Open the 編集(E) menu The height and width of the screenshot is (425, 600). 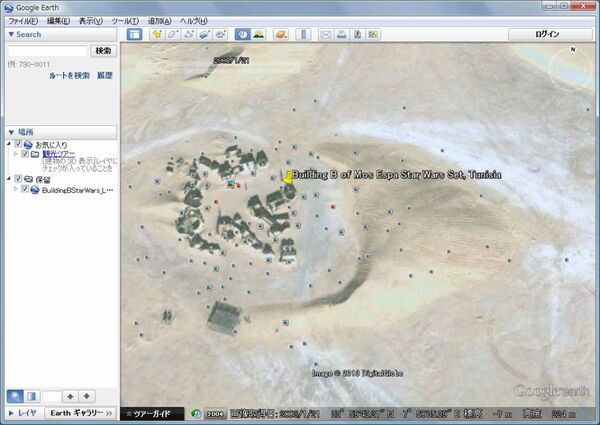tap(58, 21)
